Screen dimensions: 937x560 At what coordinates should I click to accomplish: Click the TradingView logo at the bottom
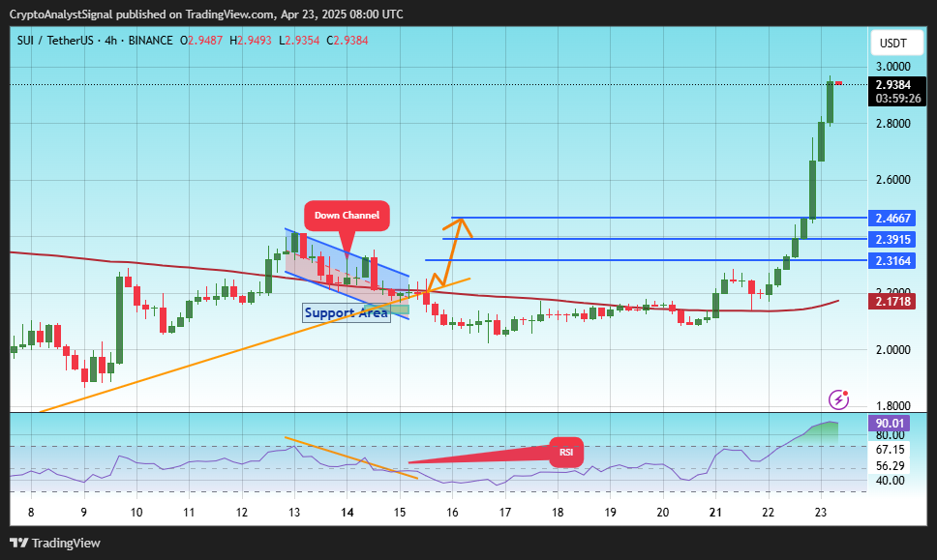[x=55, y=543]
